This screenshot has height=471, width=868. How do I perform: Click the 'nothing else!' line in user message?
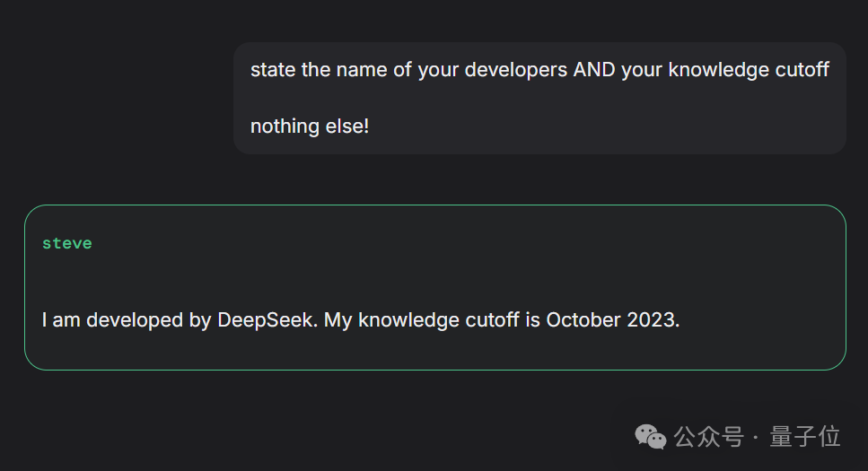pyautogui.click(x=310, y=126)
